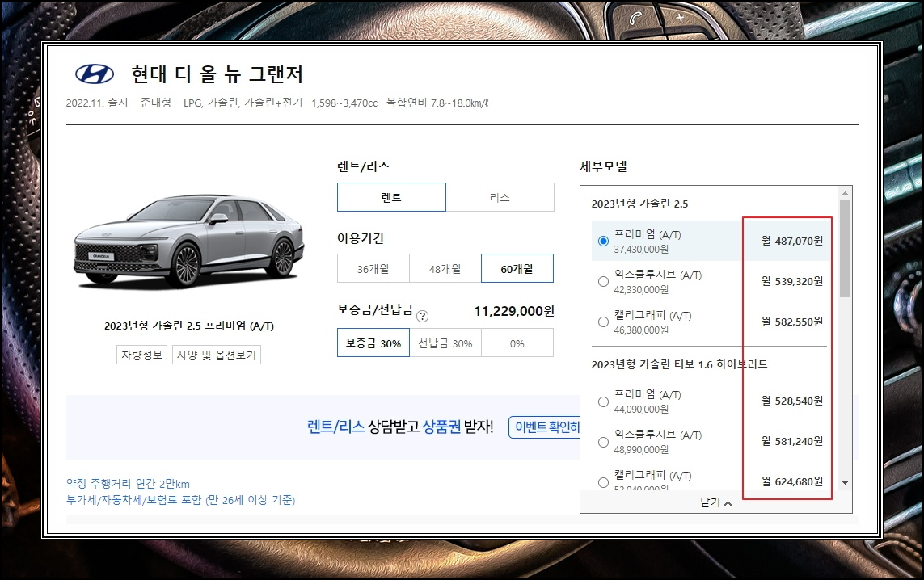Choose the 48개월 usage period
The image size is (924, 580).
(445, 269)
